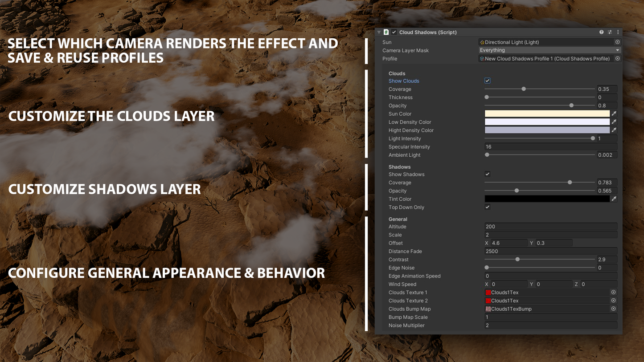Open the Clouds Texture 1 object picker

tap(613, 292)
